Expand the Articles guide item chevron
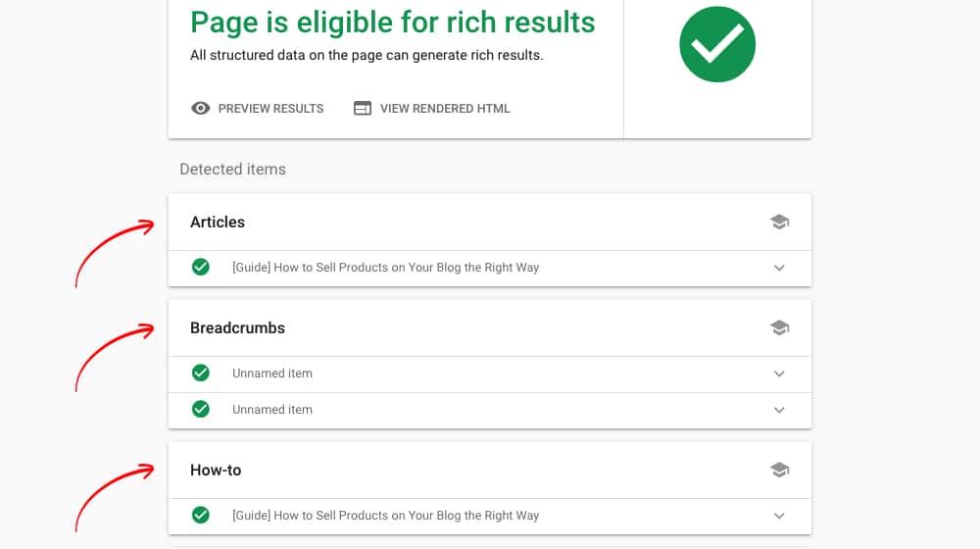 pos(780,268)
